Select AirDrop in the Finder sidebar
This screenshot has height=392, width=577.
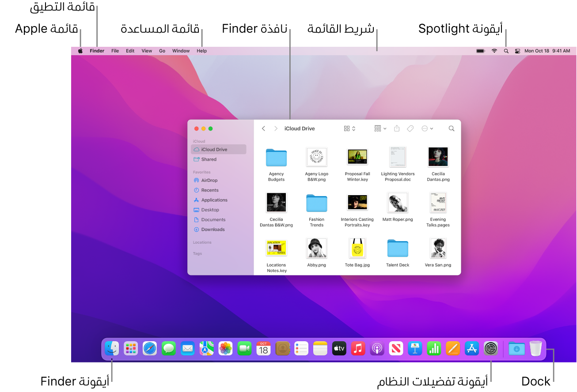point(209,180)
